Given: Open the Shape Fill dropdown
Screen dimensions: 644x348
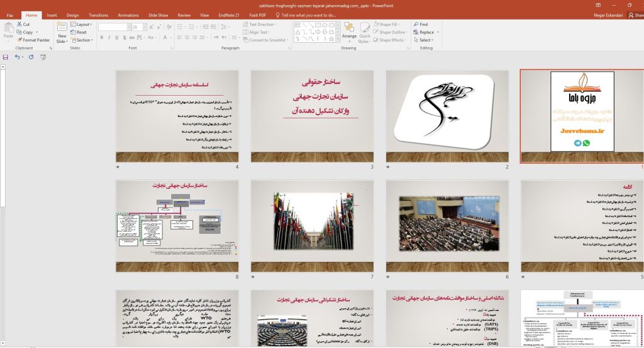Looking at the screenshot, I should (x=386, y=25).
